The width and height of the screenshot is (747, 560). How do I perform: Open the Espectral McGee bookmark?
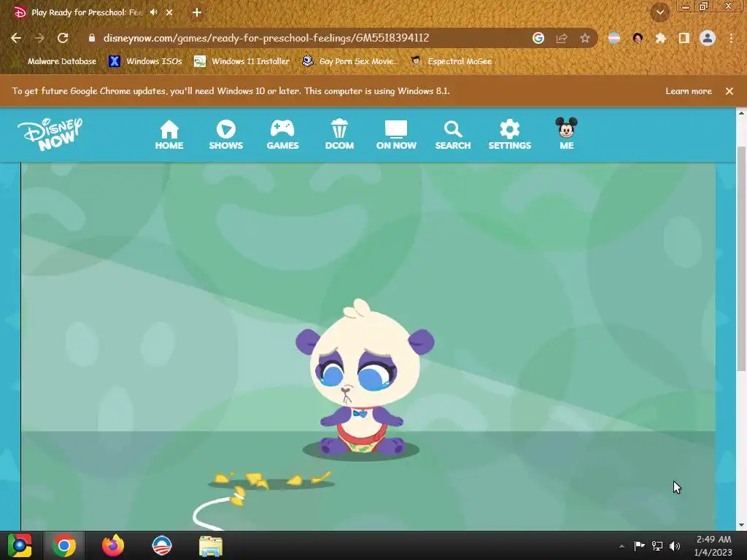coord(451,61)
